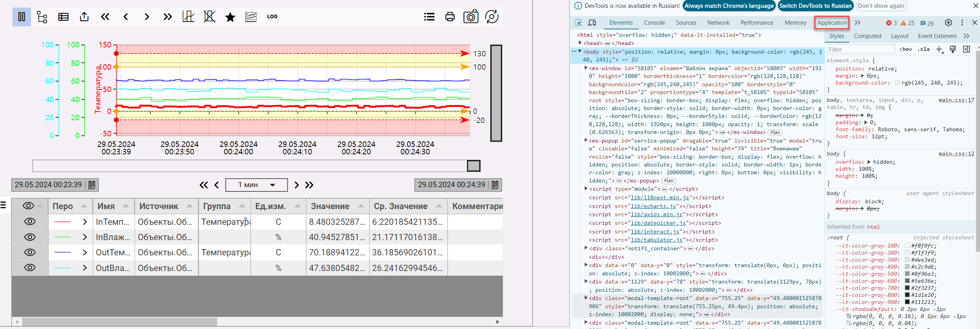Click the export upload icon
980x329 pixels.
click(x=84, y=17)
